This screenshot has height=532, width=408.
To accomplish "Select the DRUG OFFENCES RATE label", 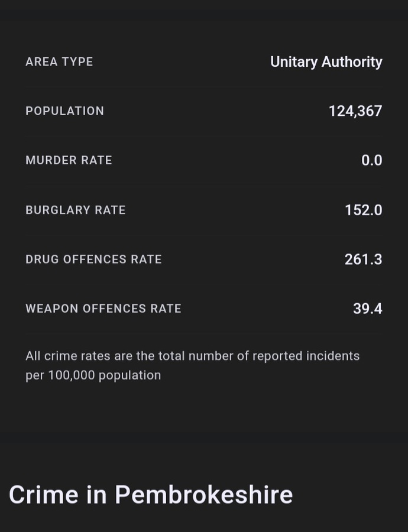I will click(93, 259).
